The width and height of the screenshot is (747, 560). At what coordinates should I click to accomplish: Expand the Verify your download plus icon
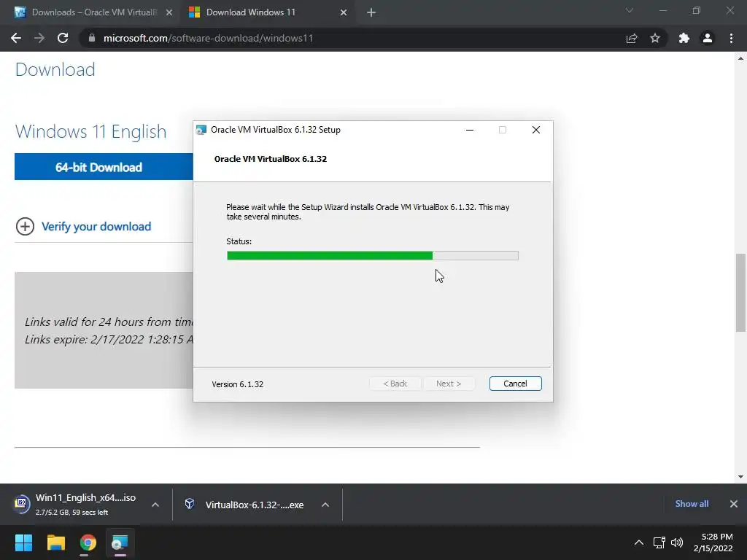coord(26,226)
